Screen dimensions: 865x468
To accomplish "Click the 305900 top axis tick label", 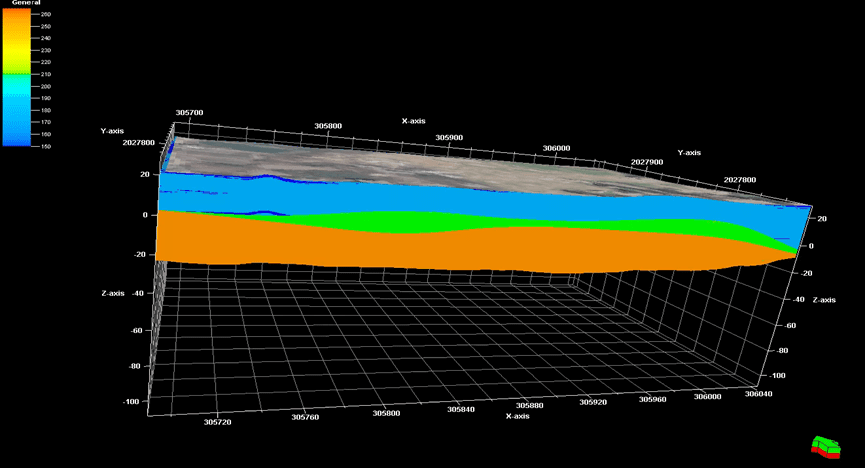I will click(449, 137).
